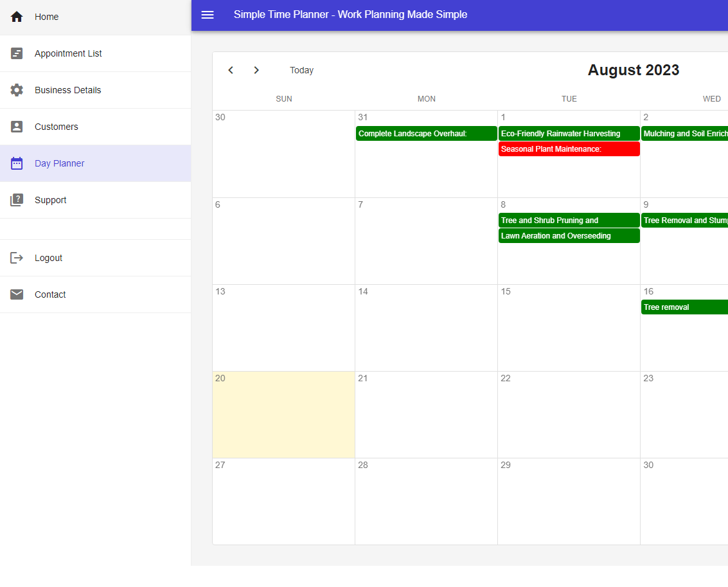Click day number 28

click(x=363, y=465)
